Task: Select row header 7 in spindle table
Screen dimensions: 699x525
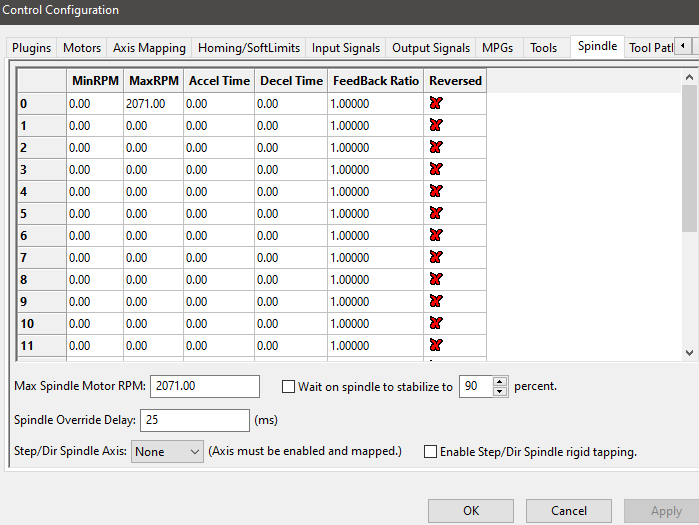Action: click(x=42, y=258)
